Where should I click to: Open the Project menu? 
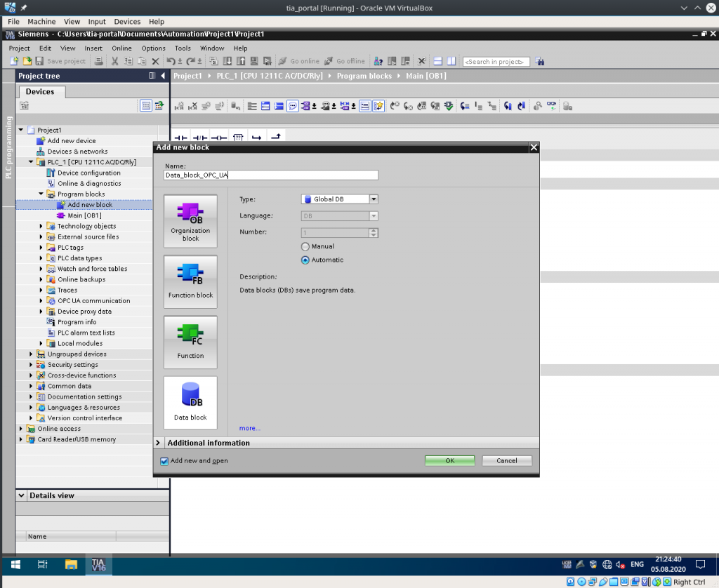coord(19,48)
